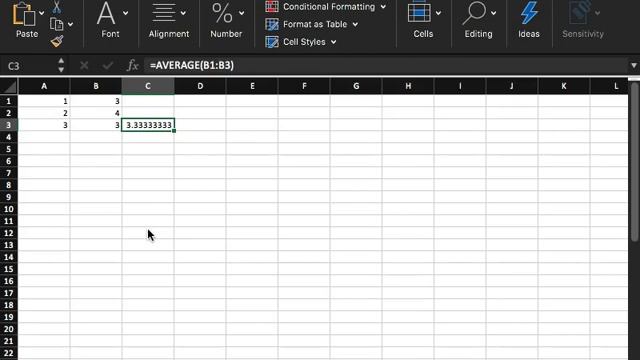The height and width of the screenshot is (360, 640).
Task: Click the Copy icon
Action: [56, 24]
